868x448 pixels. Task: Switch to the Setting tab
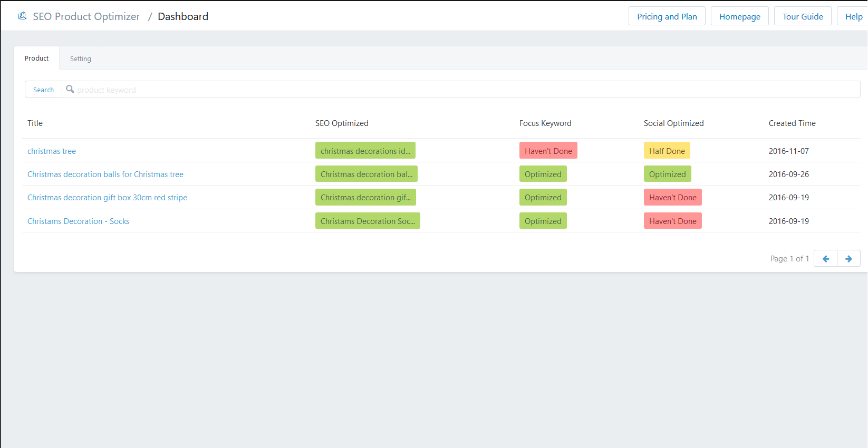[x=81, y=59]
